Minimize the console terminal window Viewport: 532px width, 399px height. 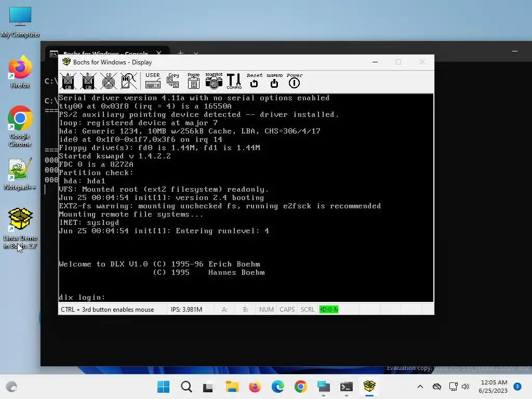tap(515, 51)
